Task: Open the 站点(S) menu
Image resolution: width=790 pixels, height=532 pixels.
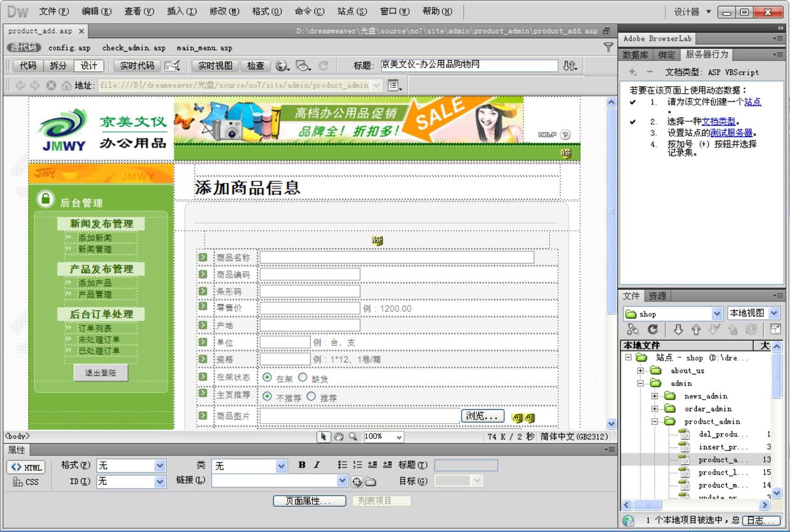Action: (x=352, y=11)
